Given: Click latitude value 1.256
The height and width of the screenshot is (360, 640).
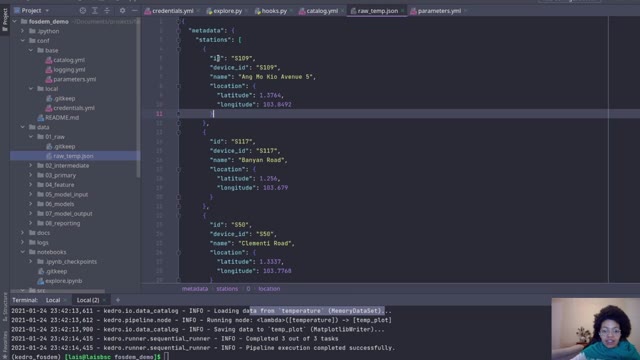Looking at the screenshot, I should tap(268, 178).
